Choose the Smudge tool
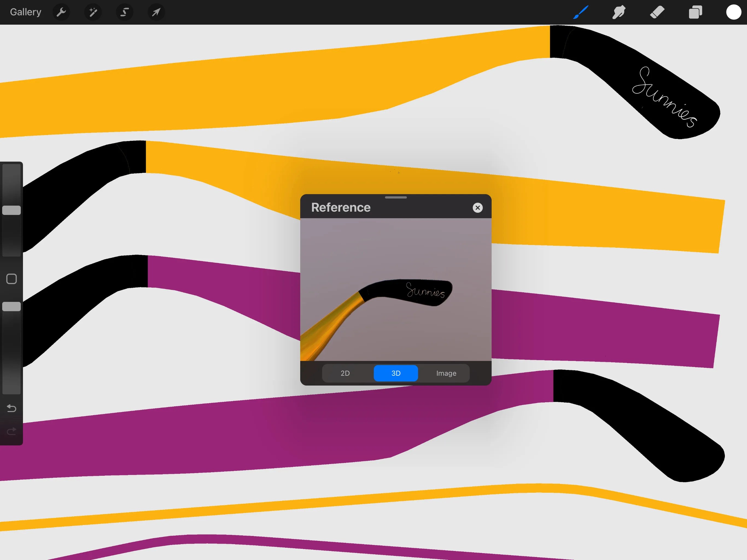This screenshot has height=560, width=747. pyautogui.click(x=619, y=12)
